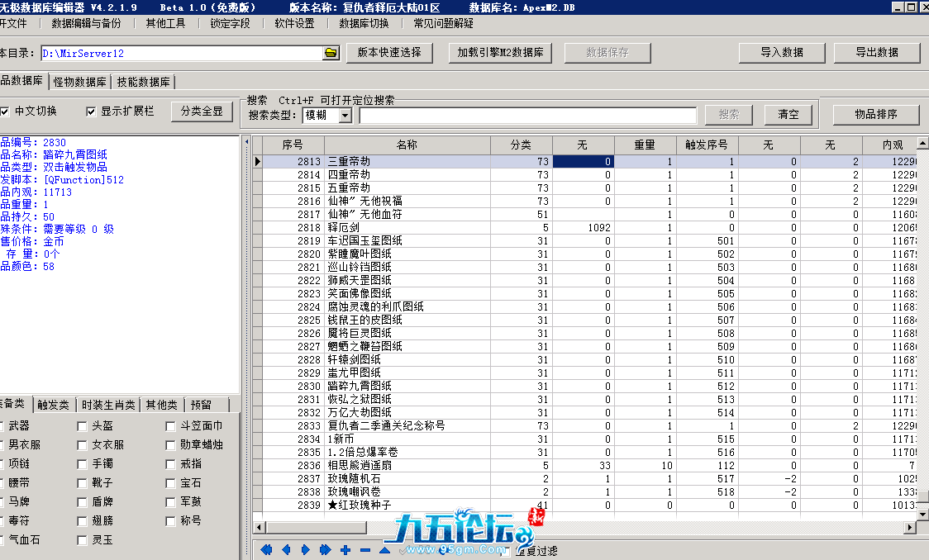The width and height of the screenshot is (929, 560).
Task: Open 数据编辑与备份 menu
Action: coord(86,23)
